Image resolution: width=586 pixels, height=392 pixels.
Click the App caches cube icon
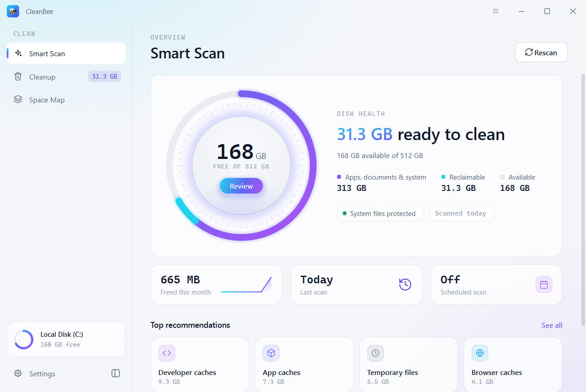[x=271, y=353]
